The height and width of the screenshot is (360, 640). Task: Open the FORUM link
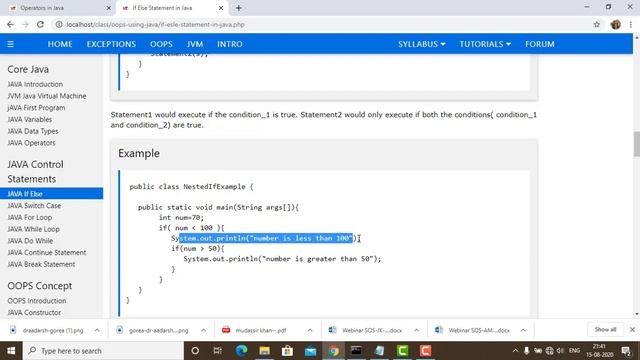(540, 44)
